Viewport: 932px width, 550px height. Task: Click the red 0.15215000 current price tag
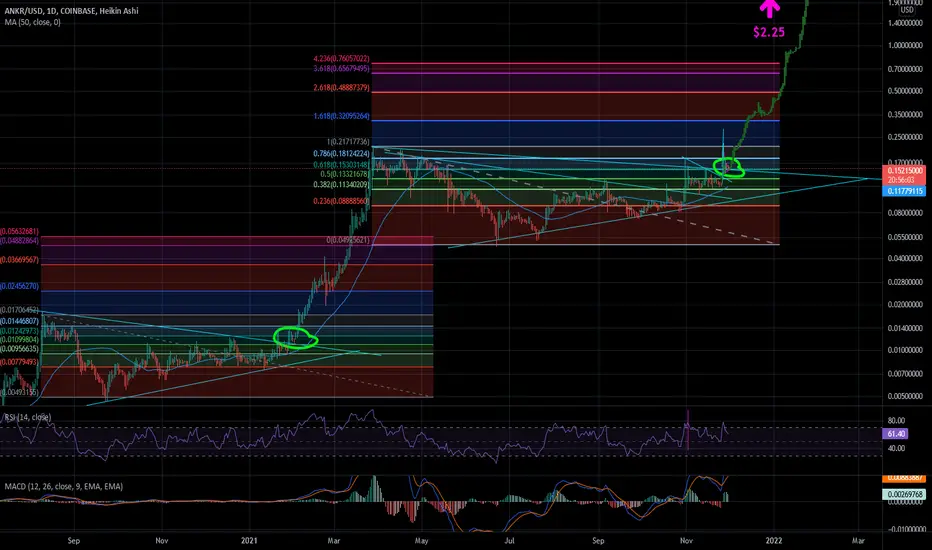905,171
